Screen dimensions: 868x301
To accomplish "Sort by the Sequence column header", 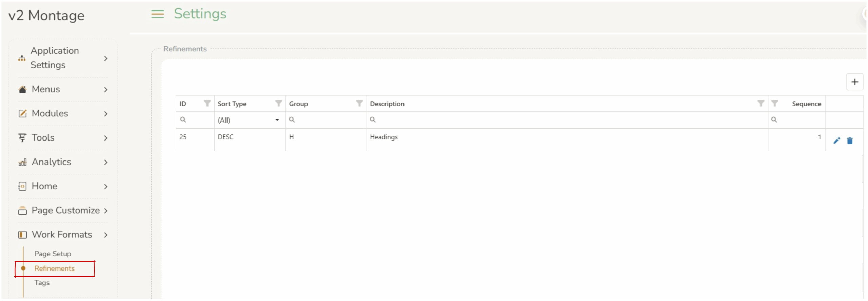I will [806, 104].
